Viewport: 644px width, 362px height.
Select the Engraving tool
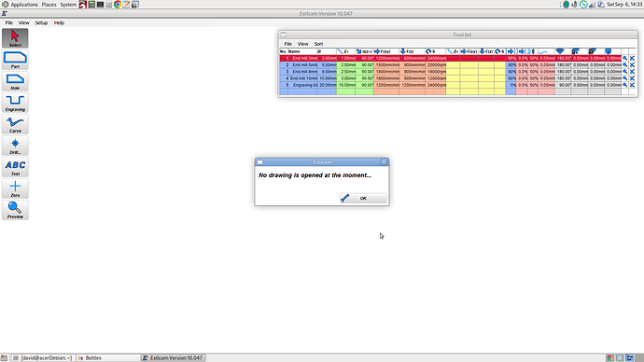coord(15,103)
